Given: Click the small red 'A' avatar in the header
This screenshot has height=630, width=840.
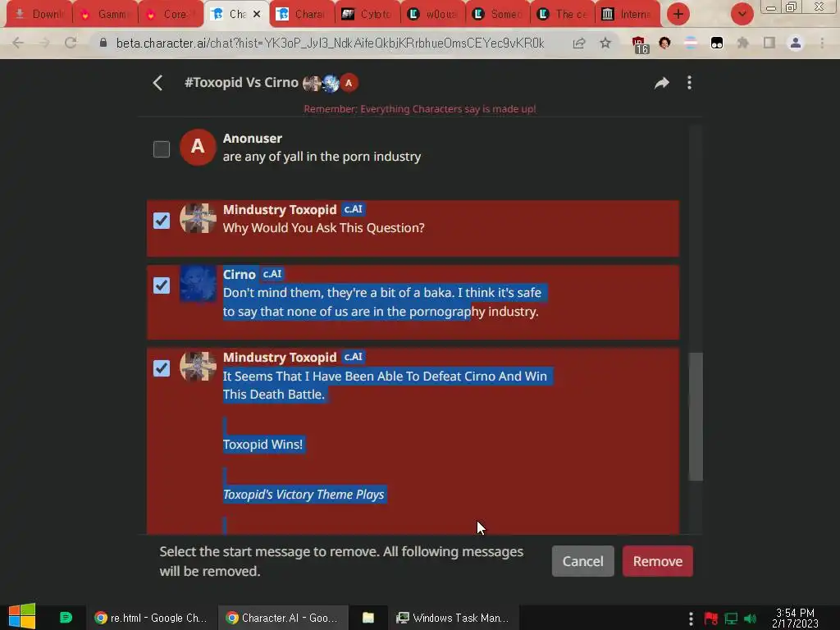Looking at the screenshot, I should tap(349, 83).
